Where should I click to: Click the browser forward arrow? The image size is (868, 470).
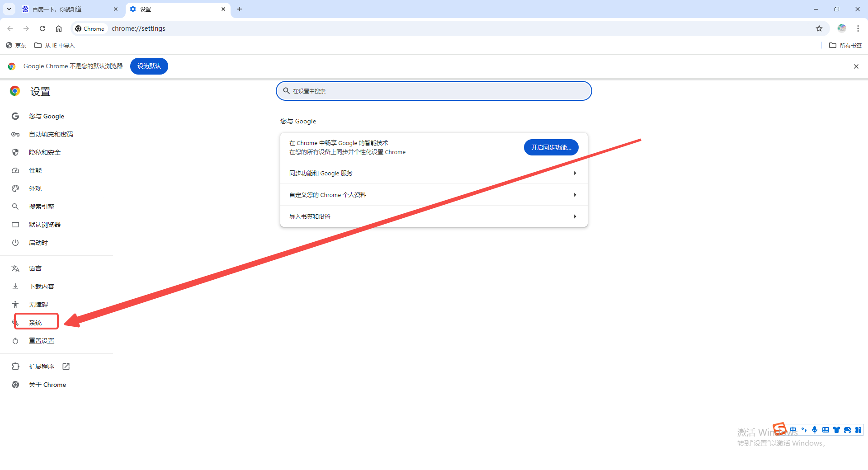(x=26, y=28)
